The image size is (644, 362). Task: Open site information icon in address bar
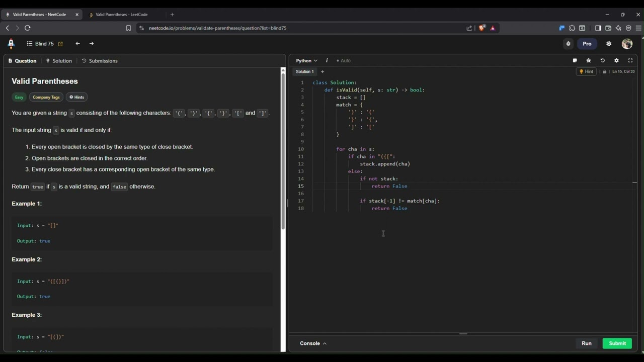pyautogui.click(x=141, y=28)
